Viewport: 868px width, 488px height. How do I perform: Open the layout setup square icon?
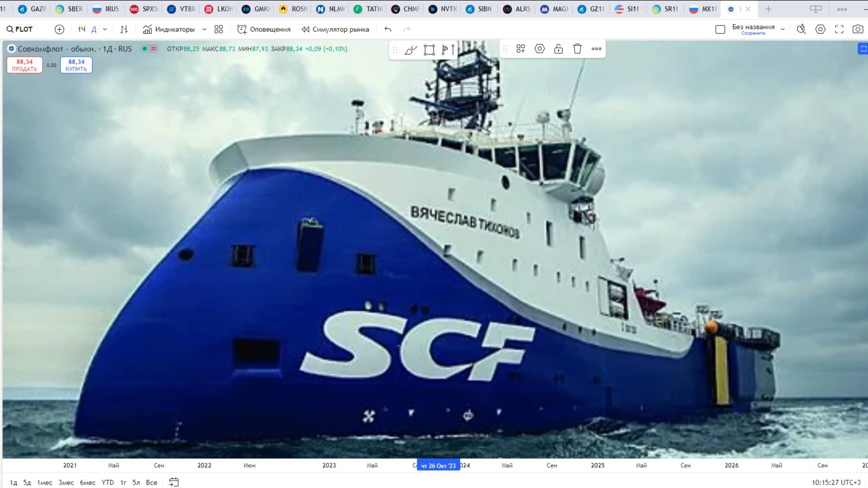pos(720,29)
